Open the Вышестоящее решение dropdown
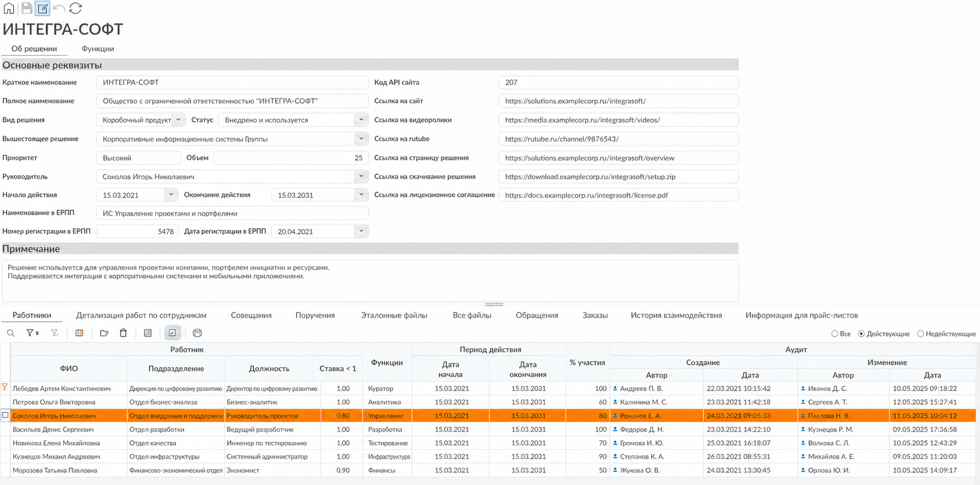This screenshot has height=485, width=980. [361, 139]
